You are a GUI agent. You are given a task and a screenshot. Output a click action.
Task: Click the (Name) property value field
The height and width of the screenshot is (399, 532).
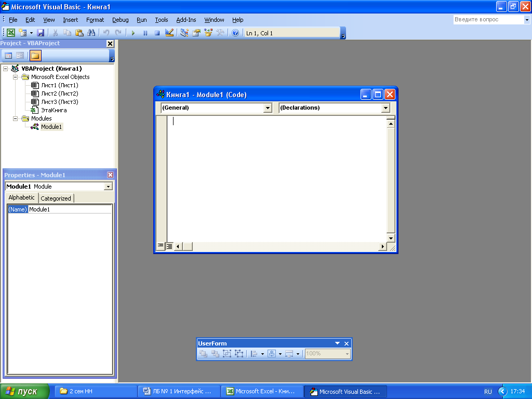click(x=70, y=209)
